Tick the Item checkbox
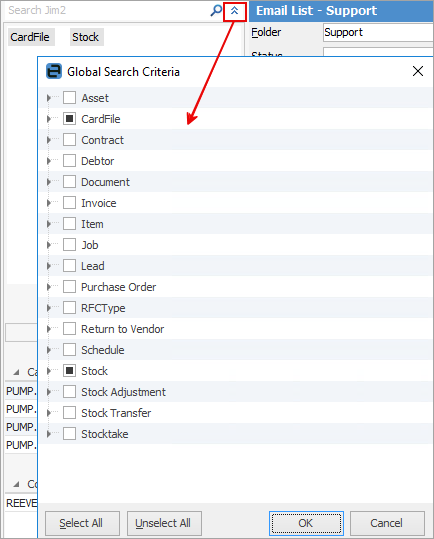 [x=69, y=223]
